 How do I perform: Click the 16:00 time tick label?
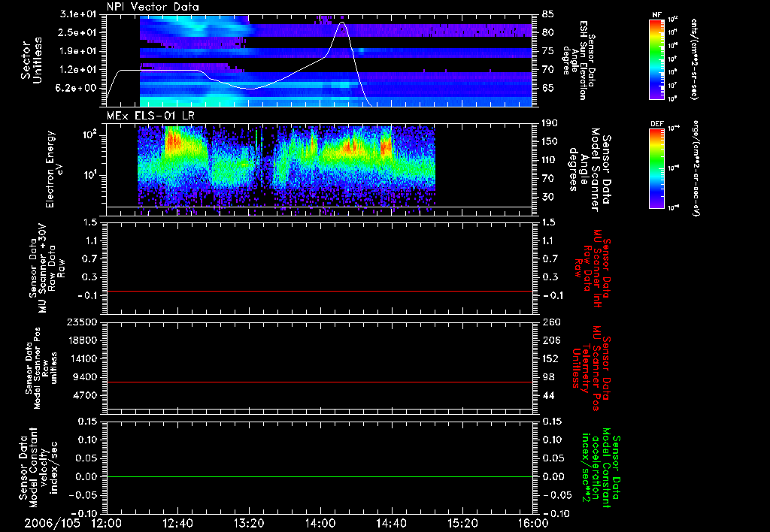[533, 523]
